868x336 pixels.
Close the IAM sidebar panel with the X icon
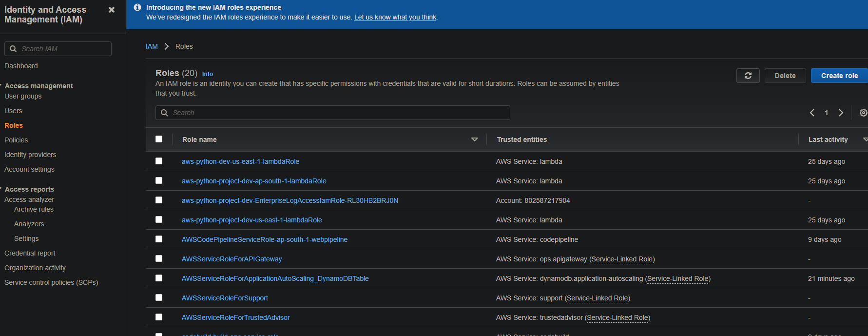click(112, 10)
